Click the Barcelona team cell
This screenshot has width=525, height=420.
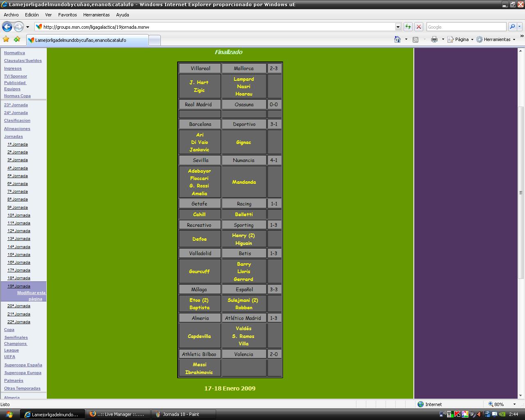click(200, 124)
